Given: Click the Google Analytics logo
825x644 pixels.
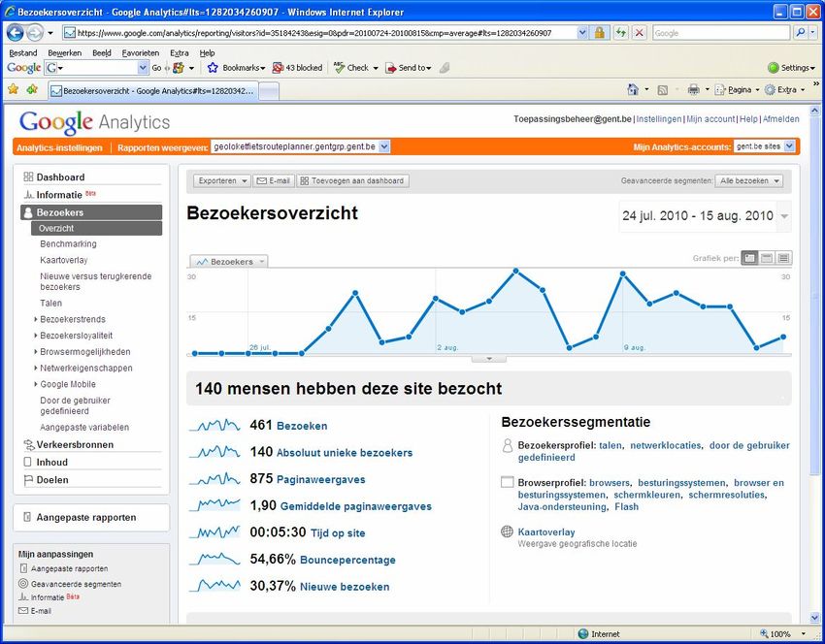Looking at the screenshot, I should pos(95,122).
